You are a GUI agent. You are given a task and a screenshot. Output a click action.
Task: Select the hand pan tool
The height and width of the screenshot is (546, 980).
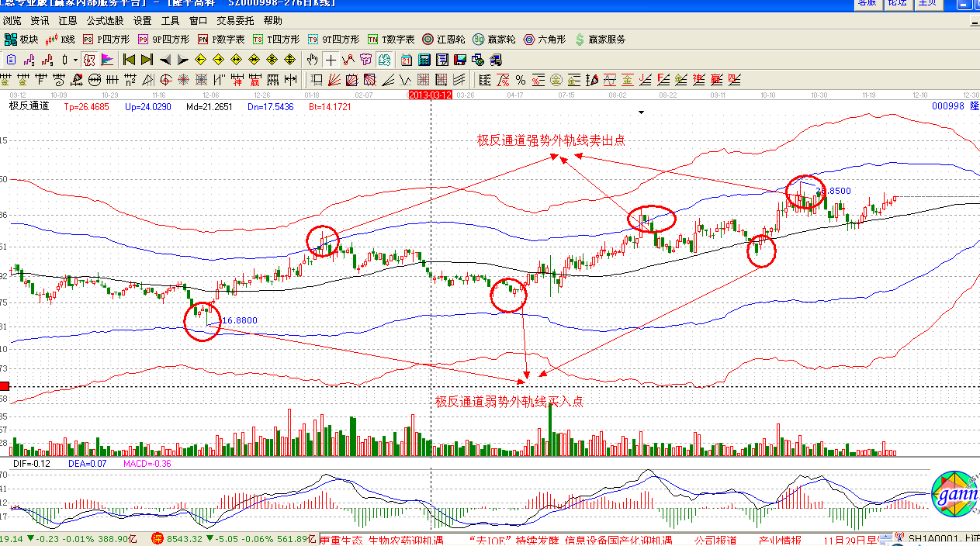(312, 60)
